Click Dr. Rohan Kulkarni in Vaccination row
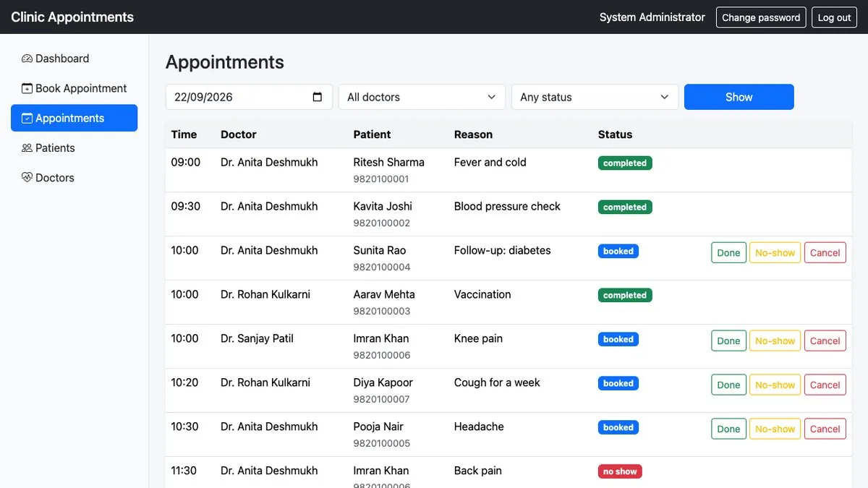The image size is (868, 488). pyautogui.click(x=265, y=294)
